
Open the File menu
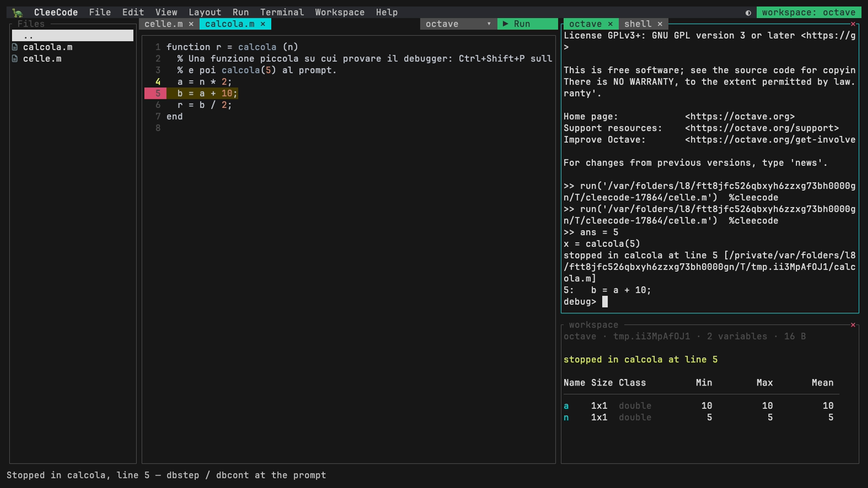point(100,12)
